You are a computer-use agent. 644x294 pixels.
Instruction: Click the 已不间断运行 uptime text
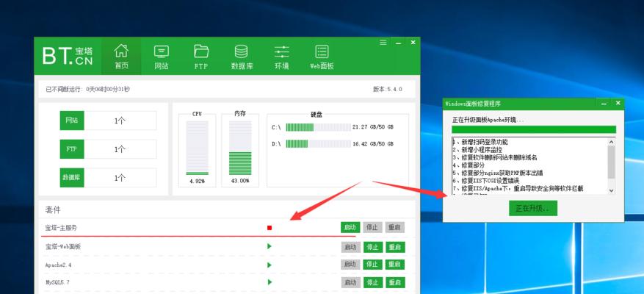tap(87, 89)
